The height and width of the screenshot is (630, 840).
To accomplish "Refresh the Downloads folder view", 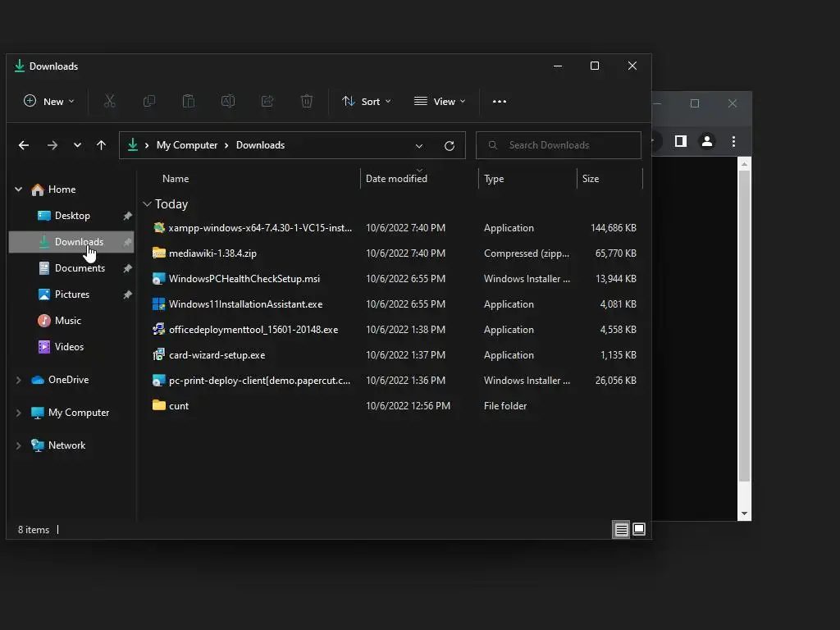I will pos(450,146).
